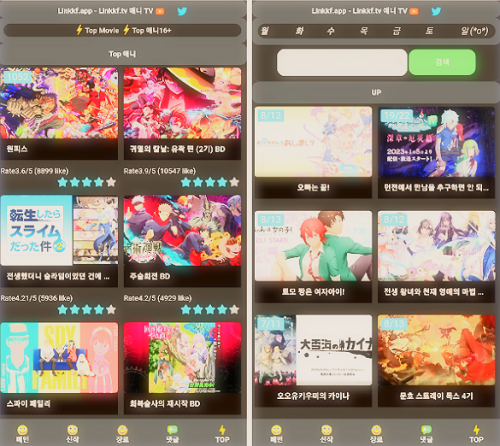Click the 원피스 title text

click(x=17, y=149)
